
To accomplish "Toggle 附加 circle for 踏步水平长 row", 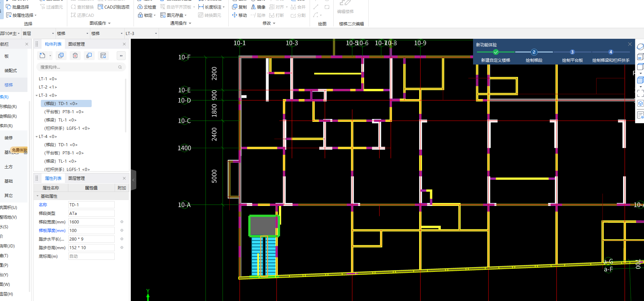I will [x=122, y=239].
